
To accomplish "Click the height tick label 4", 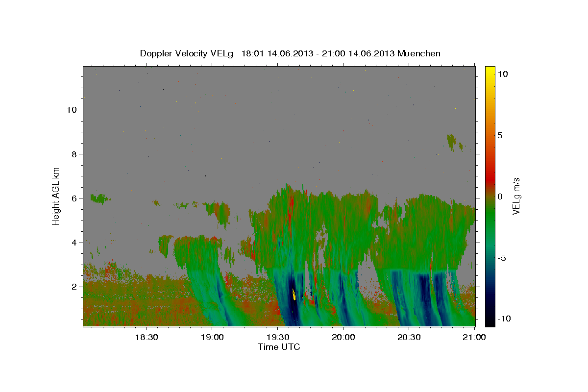I will click(75, 243).
